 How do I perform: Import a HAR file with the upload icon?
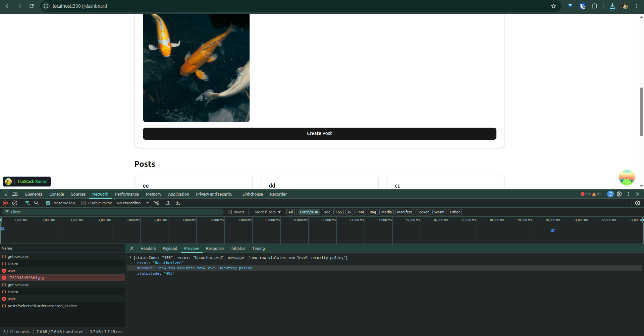pyautogui.click(x=168, y=203)
